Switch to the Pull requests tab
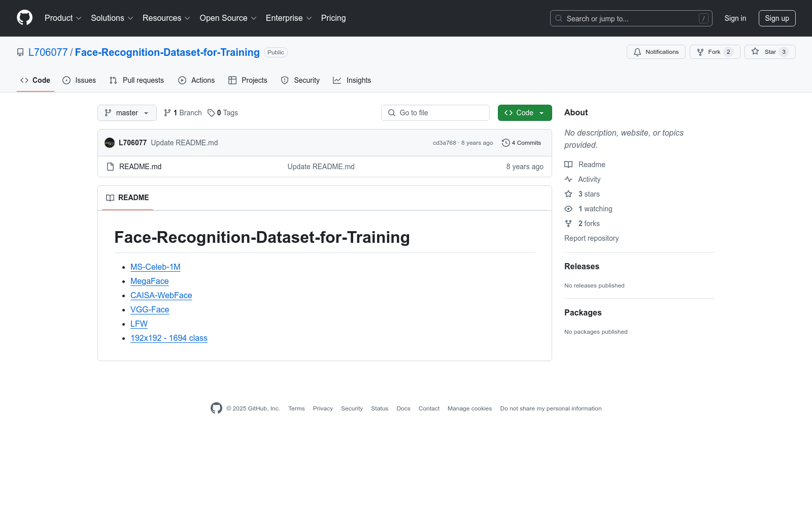This screenshot has width=812, height=508. [137, 80]
